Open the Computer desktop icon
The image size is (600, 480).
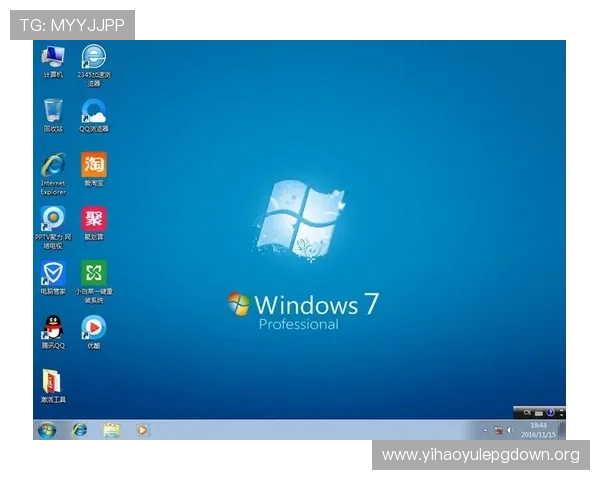click(x=53, y=58)
